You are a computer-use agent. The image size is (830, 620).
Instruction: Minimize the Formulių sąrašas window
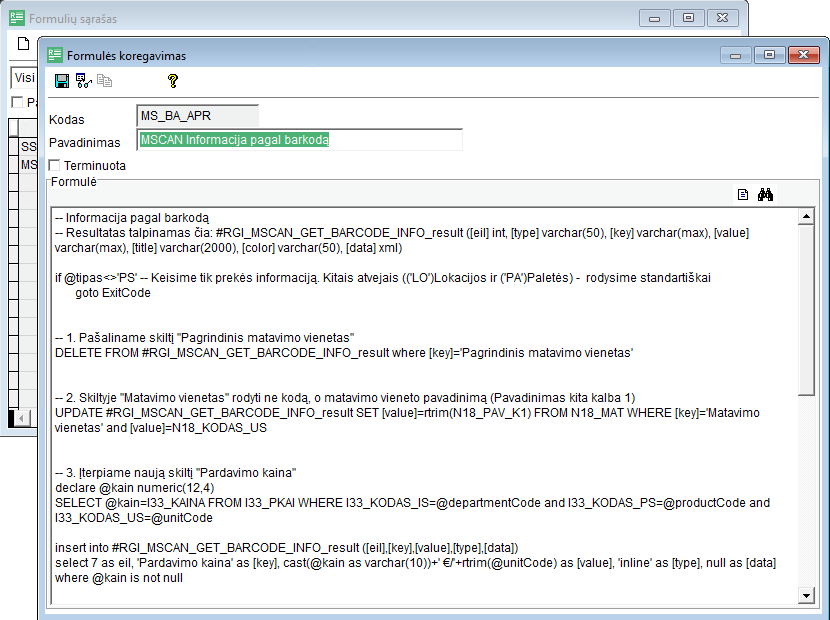tap(657, 18)
